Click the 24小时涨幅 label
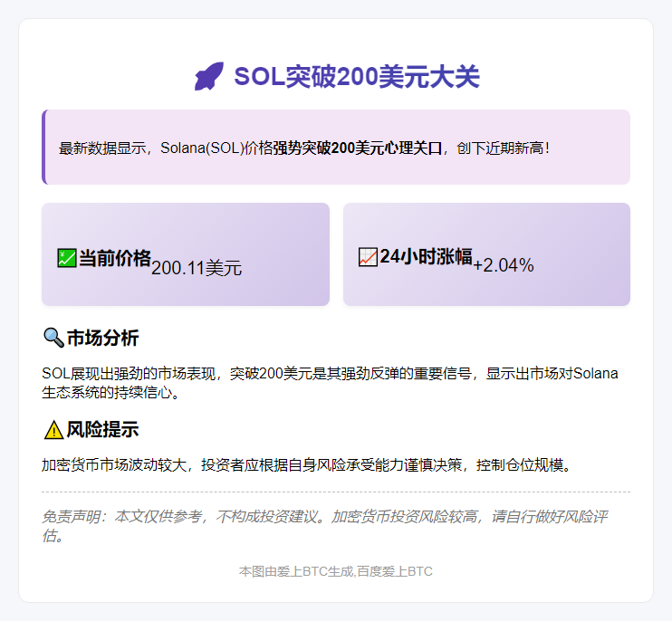The width and height of the screenshot is (672, 621). [x=426, y=256]
